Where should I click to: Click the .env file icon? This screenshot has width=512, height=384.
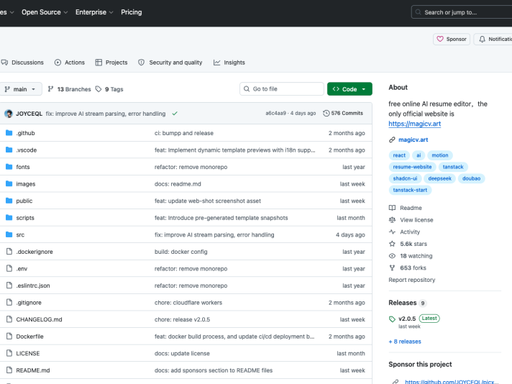pos(9,269)
